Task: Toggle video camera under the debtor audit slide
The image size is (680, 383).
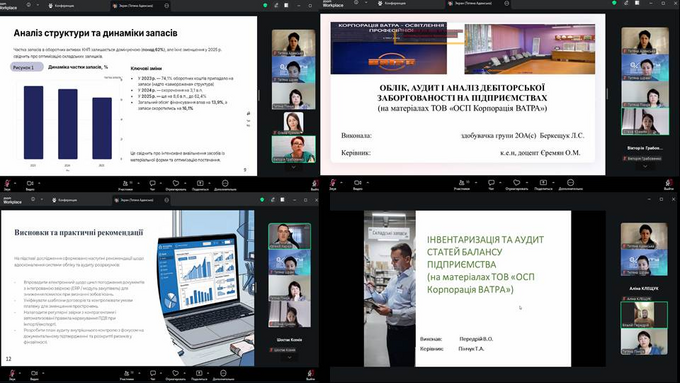Action: (x=357, y=185)
